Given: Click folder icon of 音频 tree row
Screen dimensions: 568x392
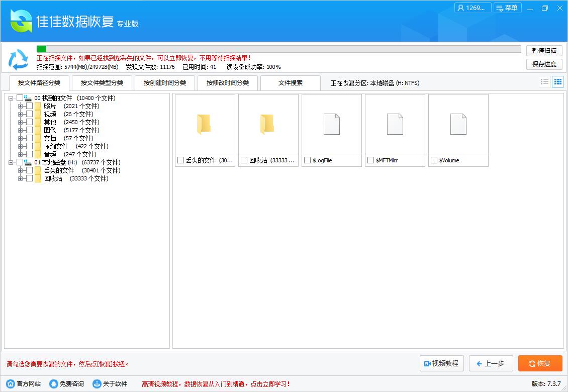Looking at the screenshot, I should point(38,154).
